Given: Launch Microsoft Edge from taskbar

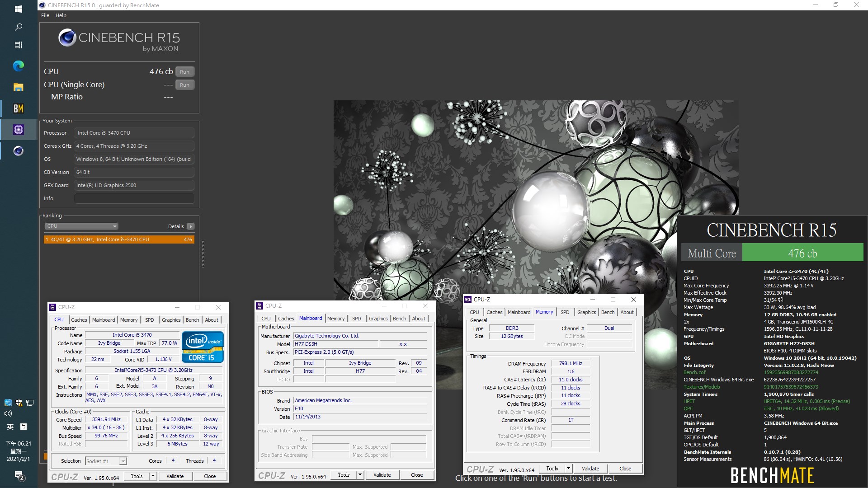Looking at the screenshot, I should point(19,66).
